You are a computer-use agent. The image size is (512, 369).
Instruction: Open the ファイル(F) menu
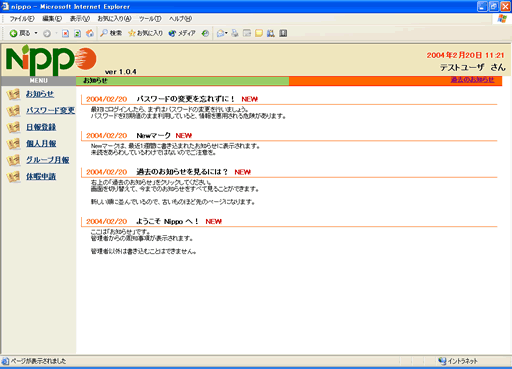point(22,19)
